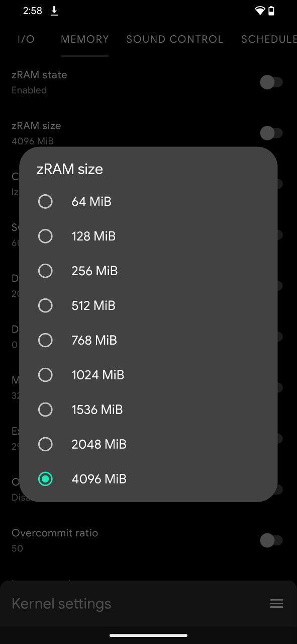This screenshot has height=644, width=297.
Task: Switch to the I/O tab
Action: pos(26,39)
